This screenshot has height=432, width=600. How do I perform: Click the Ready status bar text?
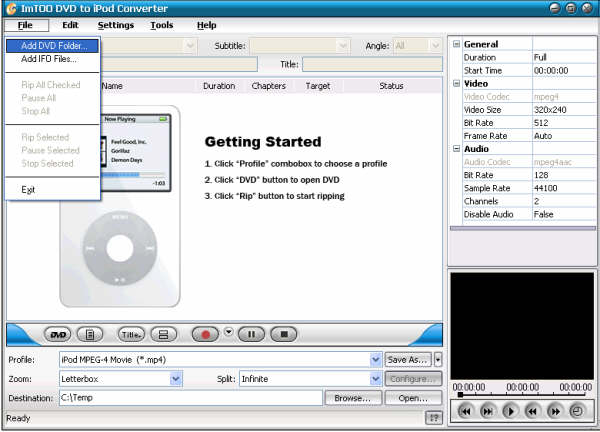[18, 418]
